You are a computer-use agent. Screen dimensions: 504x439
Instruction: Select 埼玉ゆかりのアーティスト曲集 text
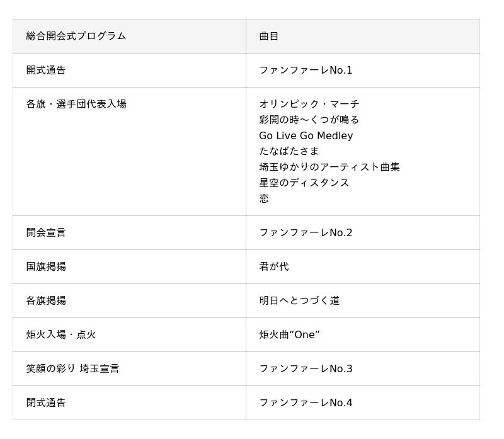click(329, 167)
